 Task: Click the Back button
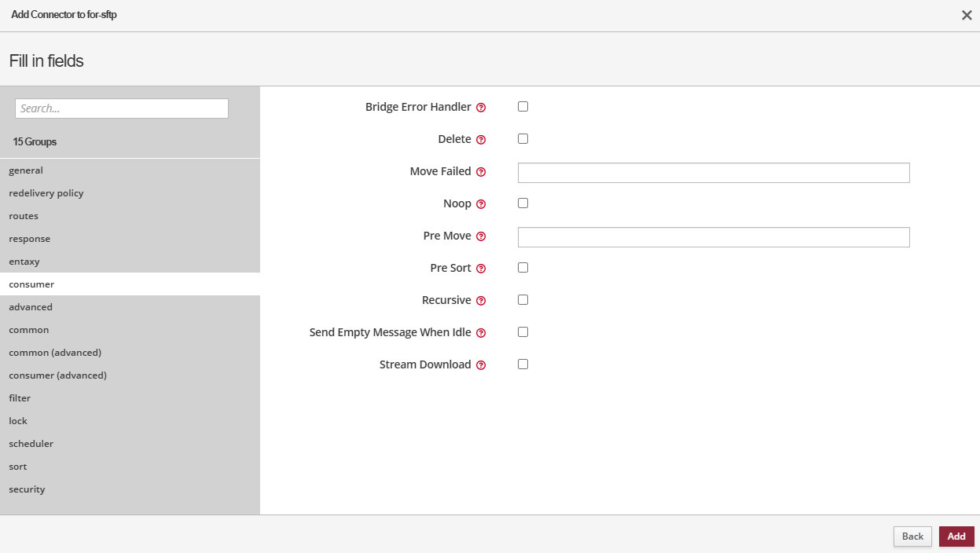click(912, 537)
